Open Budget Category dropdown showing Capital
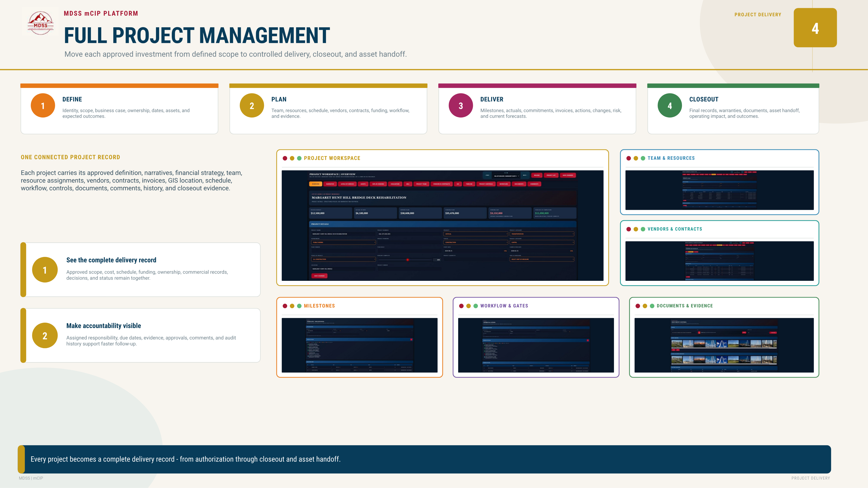The width and height of the screenshot is (868, 488). tap(542, 242)
